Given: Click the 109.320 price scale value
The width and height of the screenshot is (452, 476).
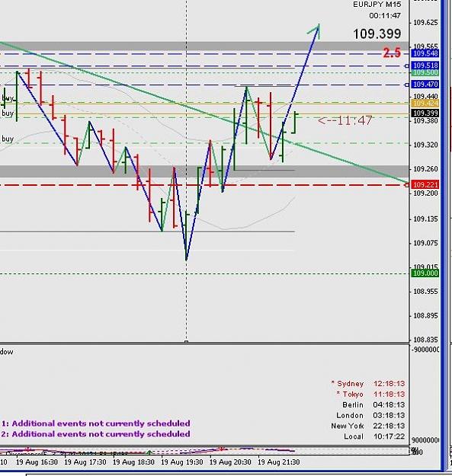Looking at the screenshot, I should pos(425,145).
